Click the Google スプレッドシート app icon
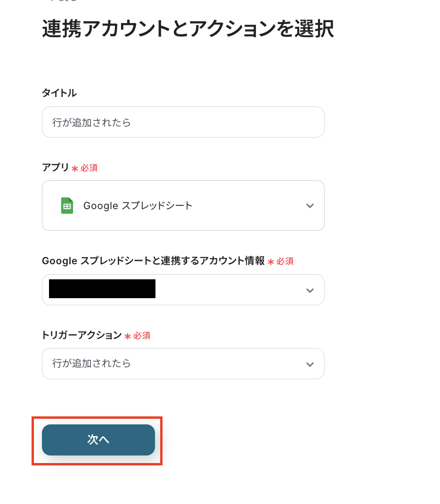Screen dimensions: 440x504 pos(67,206)
